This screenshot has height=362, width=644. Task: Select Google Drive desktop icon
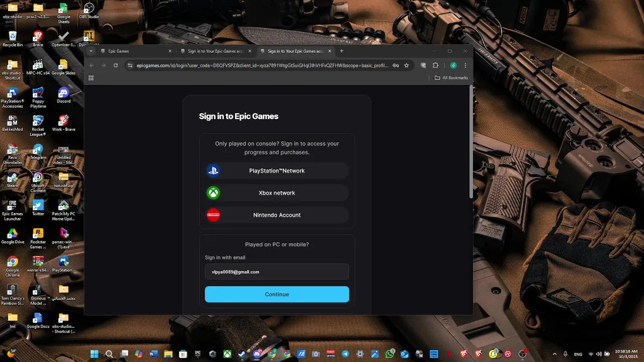point(13,236)
